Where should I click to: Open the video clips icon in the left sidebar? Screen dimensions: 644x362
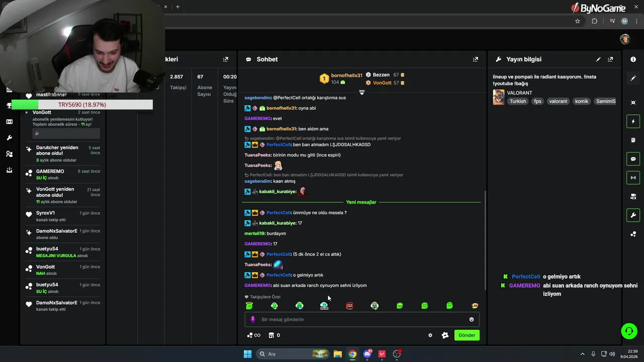coord(9,122)
